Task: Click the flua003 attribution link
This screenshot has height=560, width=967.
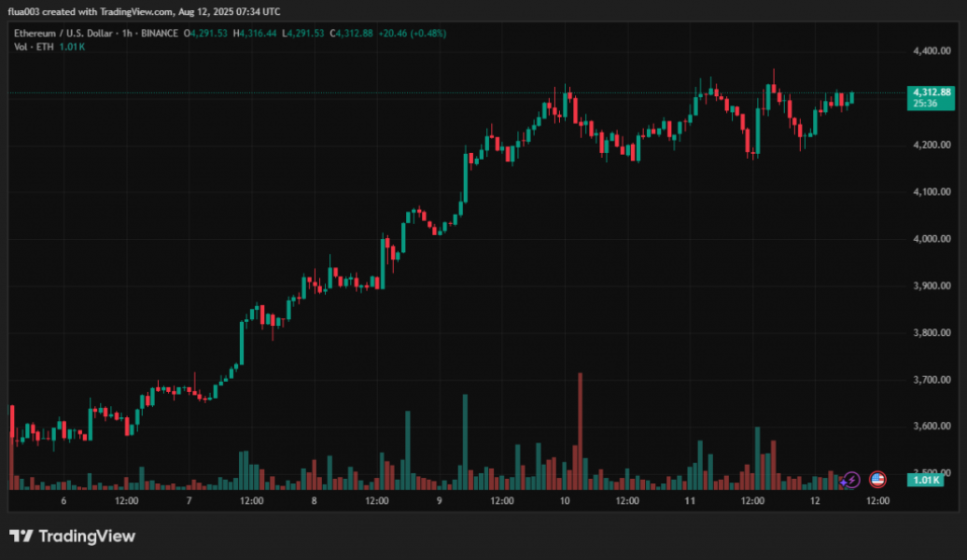Action: [x=21, y=12]
